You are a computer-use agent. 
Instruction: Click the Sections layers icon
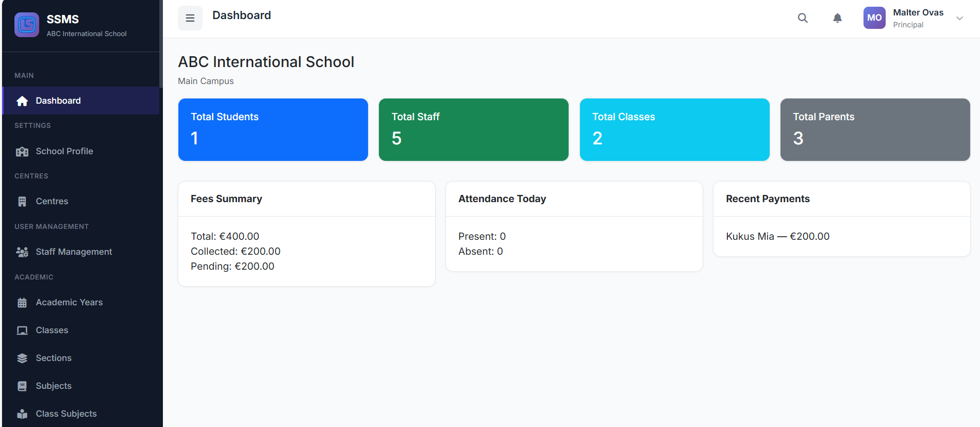(x=22, y=358)
